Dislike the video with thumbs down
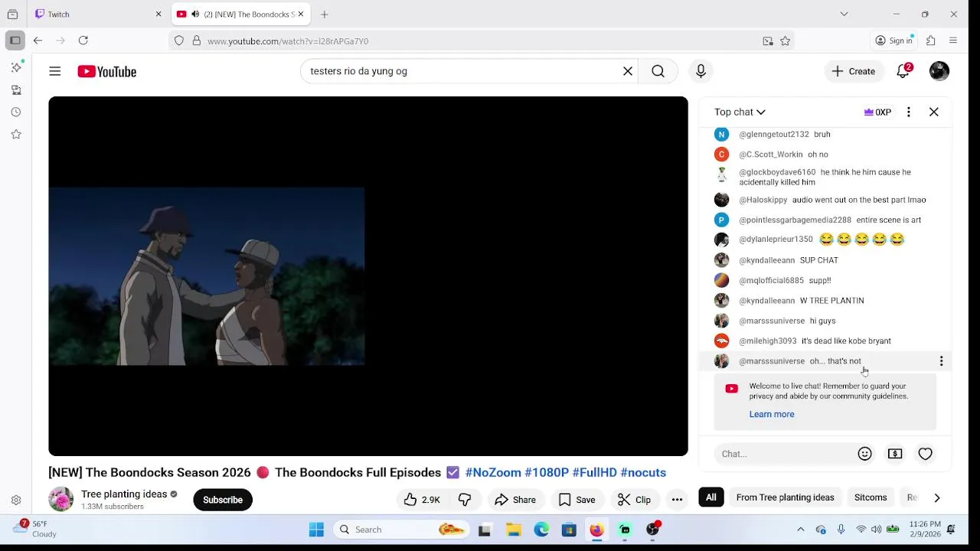980x551 pixels. click(465, 500)
